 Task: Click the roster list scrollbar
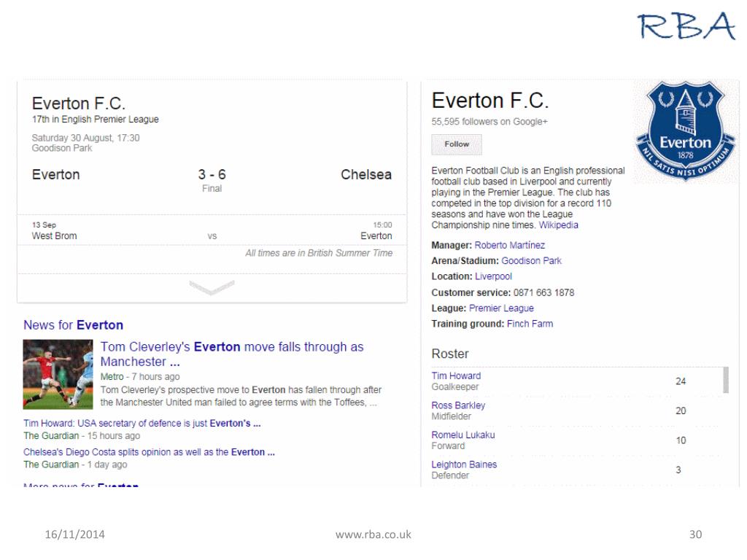(x=726, y=380)
